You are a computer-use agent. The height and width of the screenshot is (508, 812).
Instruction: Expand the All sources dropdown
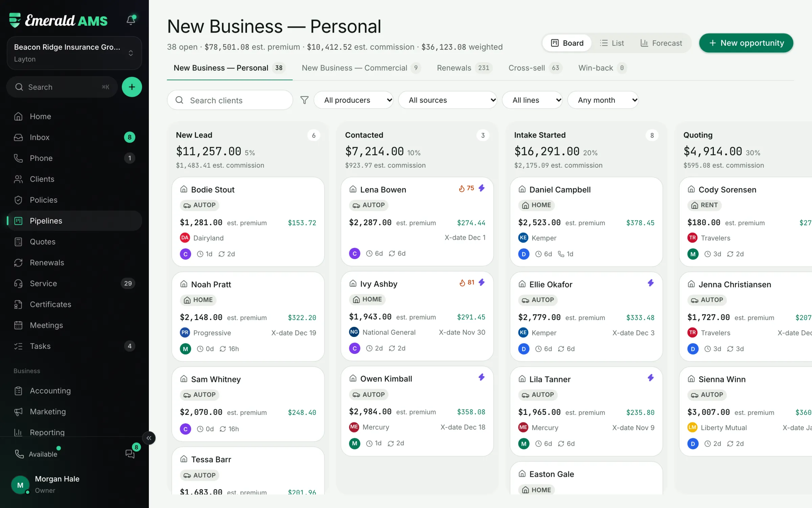pyautogui.click(x=448, y=100)
